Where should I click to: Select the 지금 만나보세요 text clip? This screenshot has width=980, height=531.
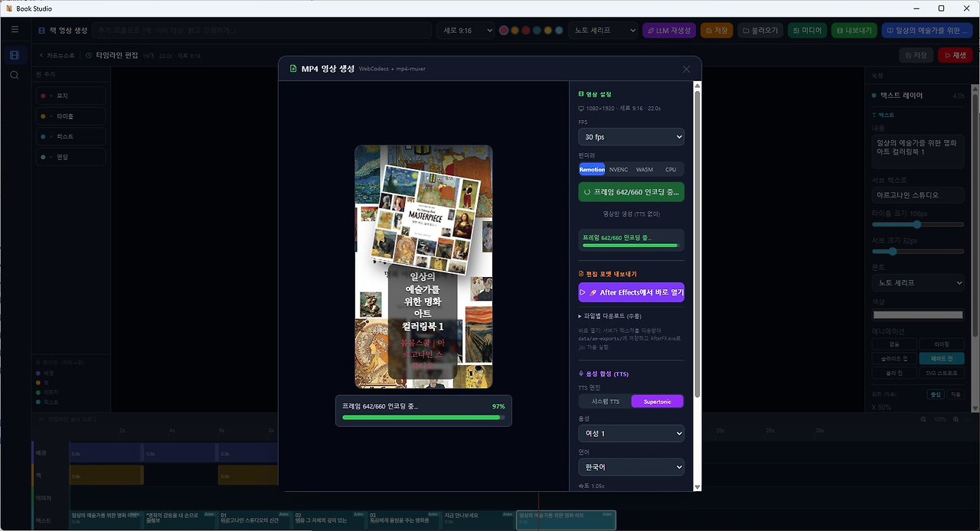[479, 520]
